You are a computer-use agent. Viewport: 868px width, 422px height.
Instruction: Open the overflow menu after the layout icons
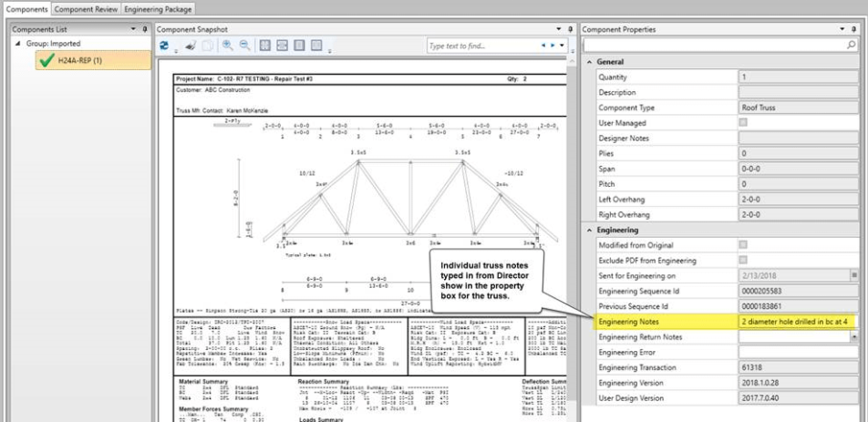coord(330,50)
